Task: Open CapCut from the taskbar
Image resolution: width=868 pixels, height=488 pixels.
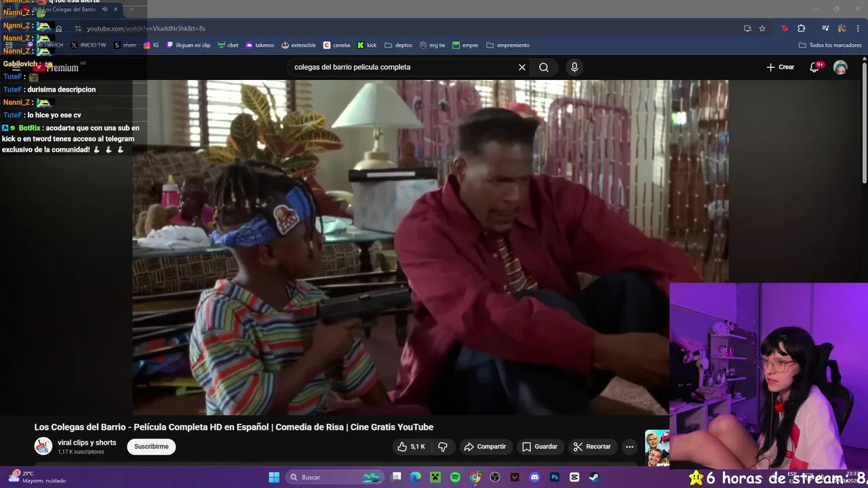Action: pyautogui.click(x=574, y=477)
